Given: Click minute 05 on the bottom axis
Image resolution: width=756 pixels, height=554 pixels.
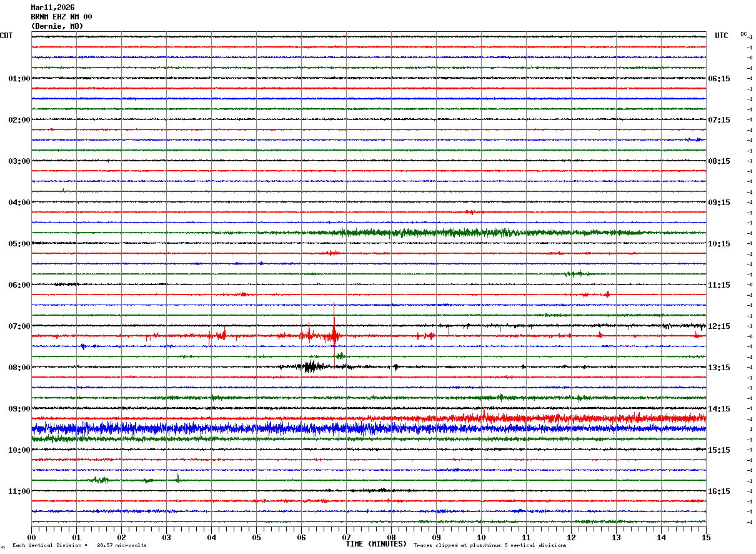Looking at the screenshot, I should point(256,537).
